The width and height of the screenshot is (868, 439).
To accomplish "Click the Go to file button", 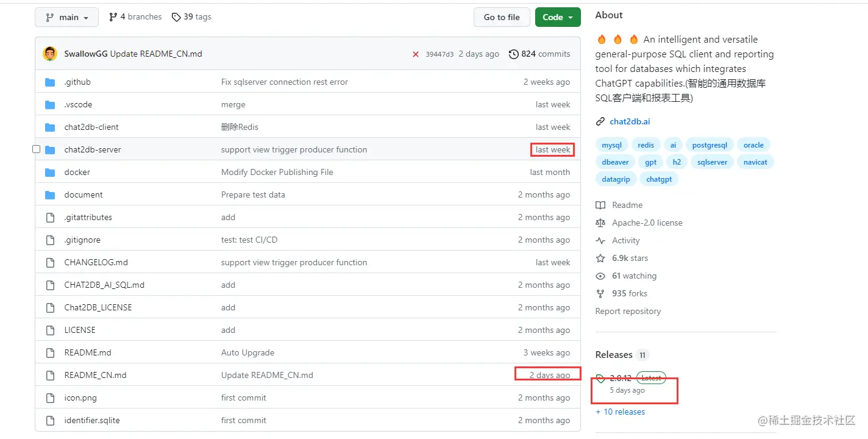I will (x=502, y=17).
